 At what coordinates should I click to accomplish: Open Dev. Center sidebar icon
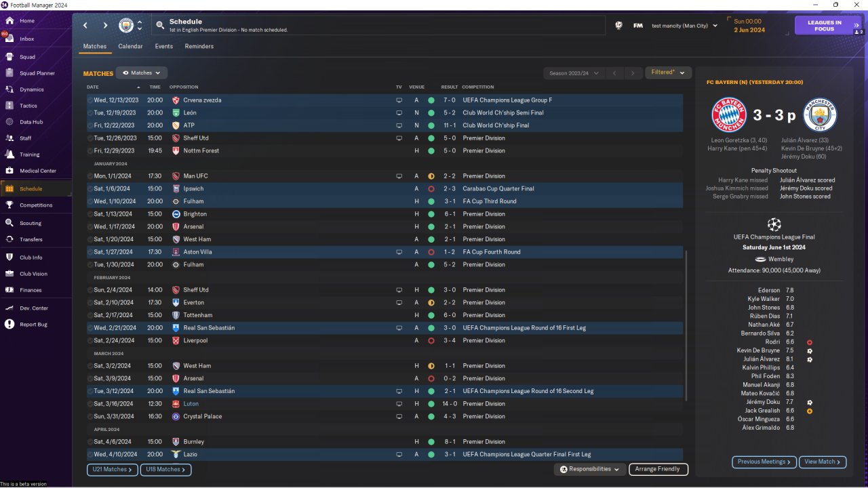click(9, 308)
